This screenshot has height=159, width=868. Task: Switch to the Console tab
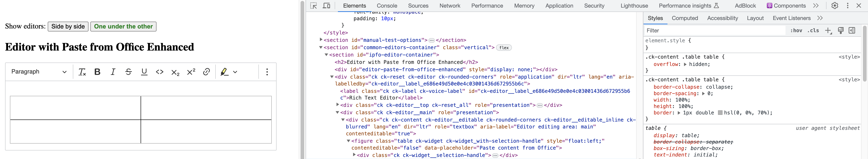click(x=387, y=6)
